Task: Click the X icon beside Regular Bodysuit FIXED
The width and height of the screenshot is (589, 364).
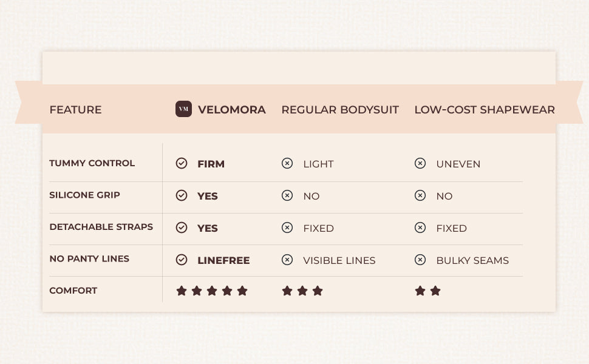Action: pyautogui.click(x=287, y=227)
